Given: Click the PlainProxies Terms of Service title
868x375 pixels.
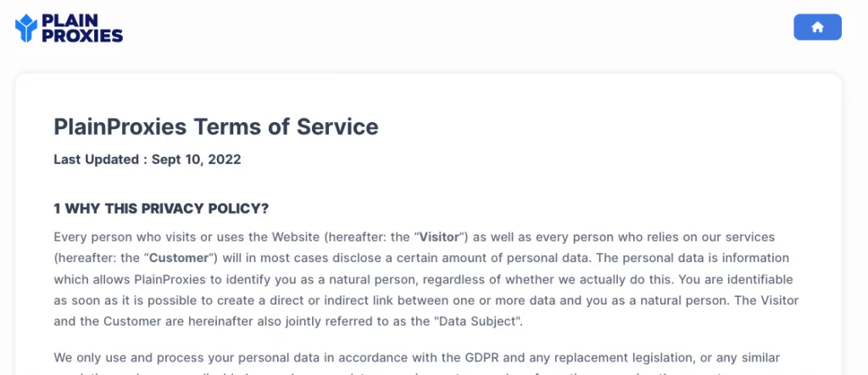Looking at the screenshot, I should point(216,127).
